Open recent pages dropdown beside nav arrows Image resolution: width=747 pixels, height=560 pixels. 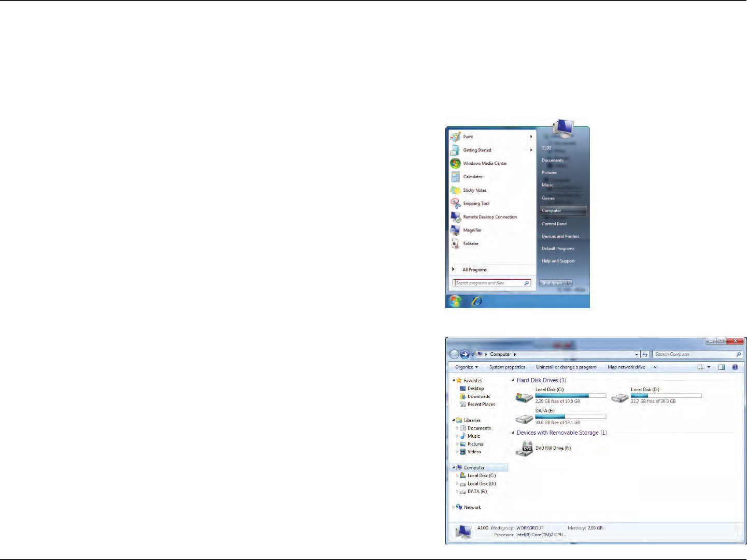click(472, 355)
